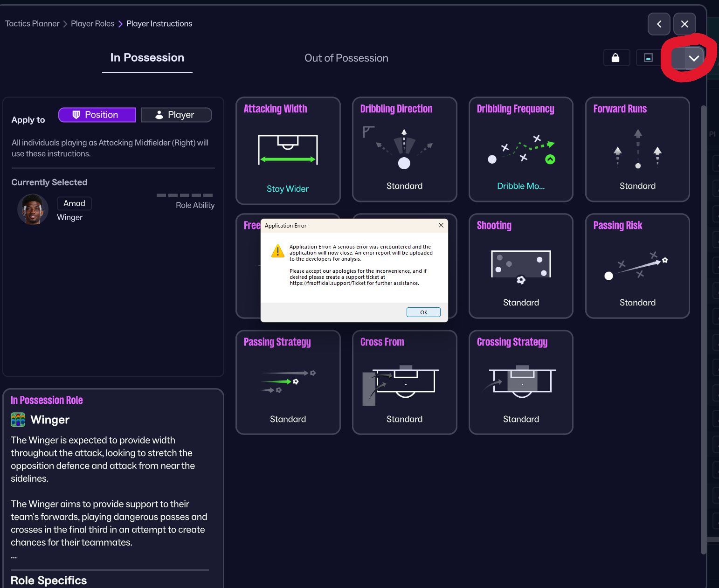The width and height of the screenshot is (719, 588).
Task: Open the Passing Risk instruction card
Action: click(637, 266)
